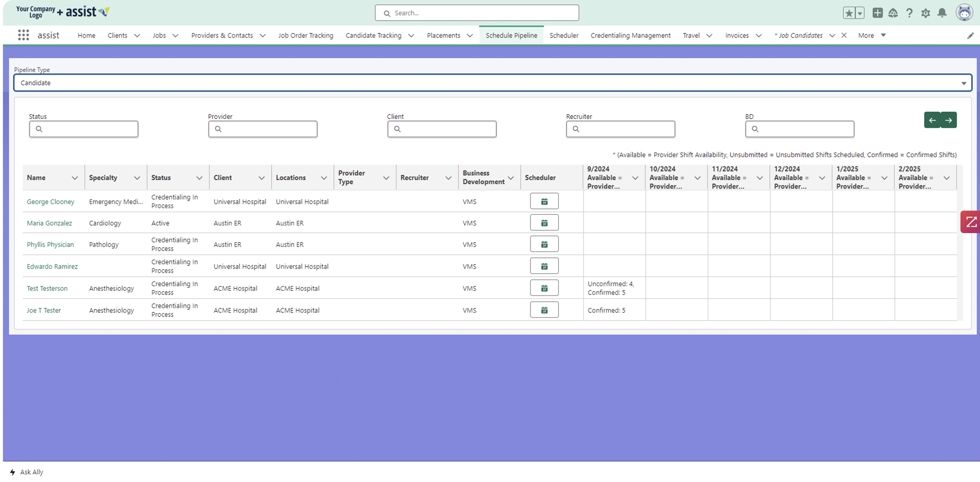The image size is (980, 482).
Task: View notifications bell icon
Action: (x=942, y=13)
